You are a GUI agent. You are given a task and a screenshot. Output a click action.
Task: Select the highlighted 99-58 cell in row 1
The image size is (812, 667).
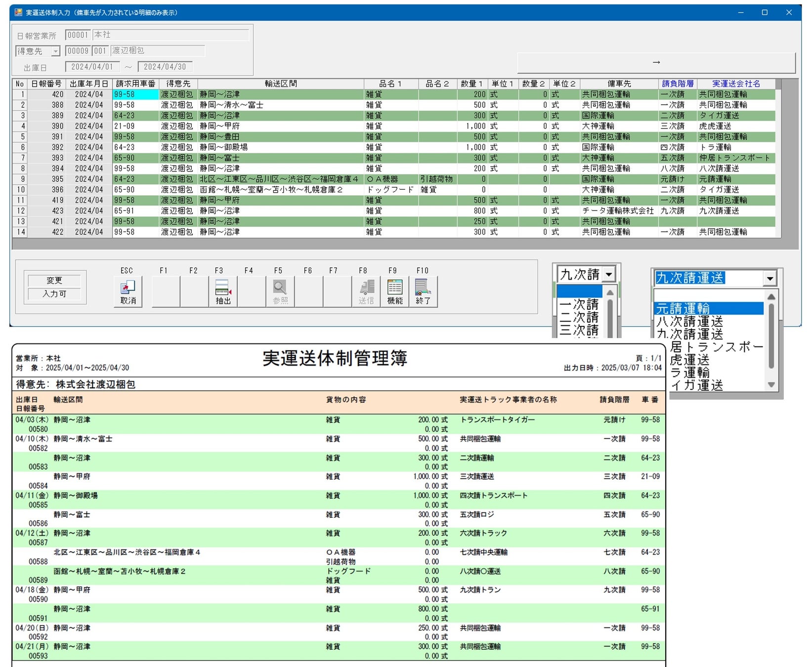135,94
